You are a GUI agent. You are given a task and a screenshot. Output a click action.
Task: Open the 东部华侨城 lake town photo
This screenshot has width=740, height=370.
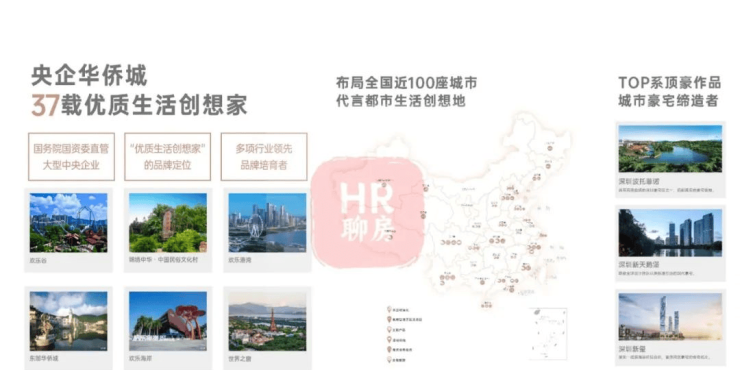click(68, 321)
